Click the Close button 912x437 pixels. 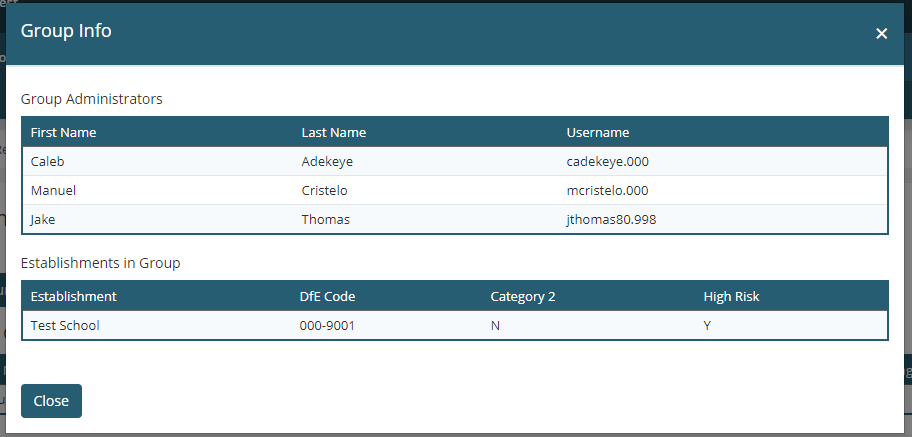(51, 401)
